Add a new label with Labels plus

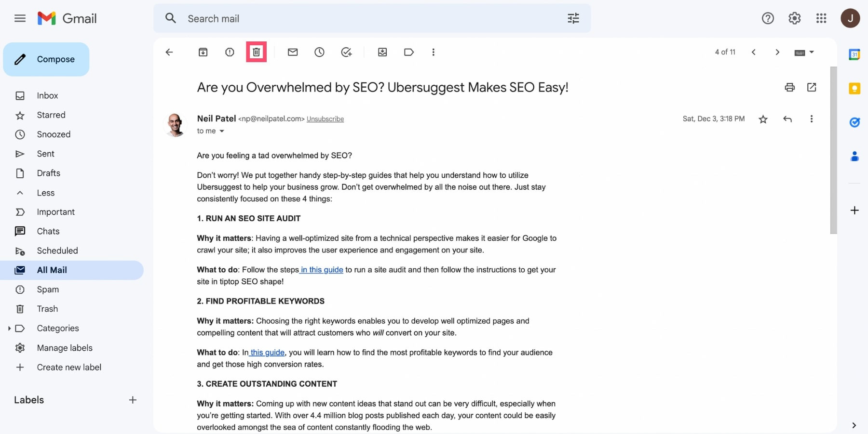pyautogui.click(x=133, y=400)
